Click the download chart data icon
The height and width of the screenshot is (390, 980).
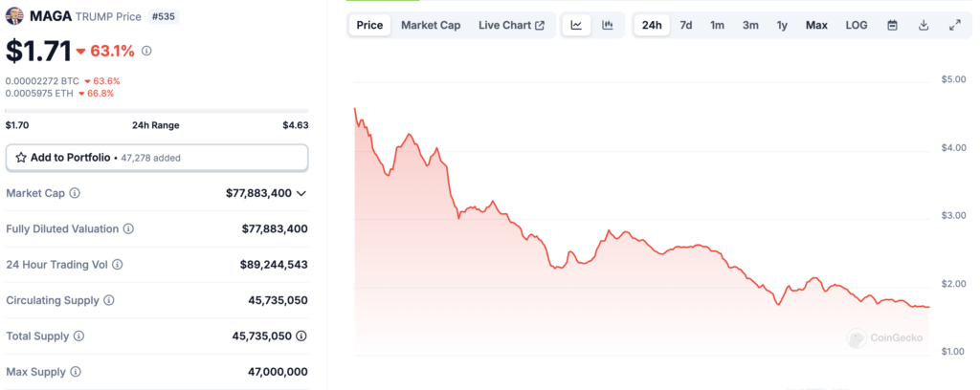coord(924,26)
